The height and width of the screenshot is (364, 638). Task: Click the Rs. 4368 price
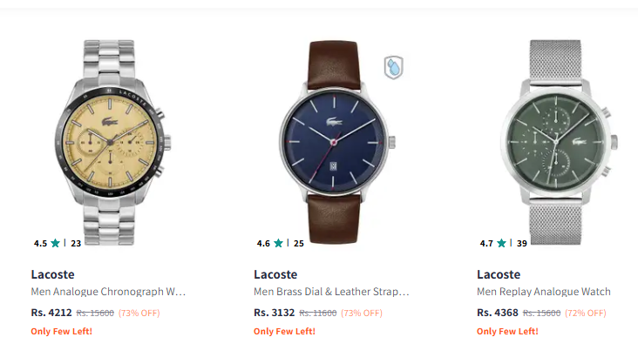click(498, 313)
